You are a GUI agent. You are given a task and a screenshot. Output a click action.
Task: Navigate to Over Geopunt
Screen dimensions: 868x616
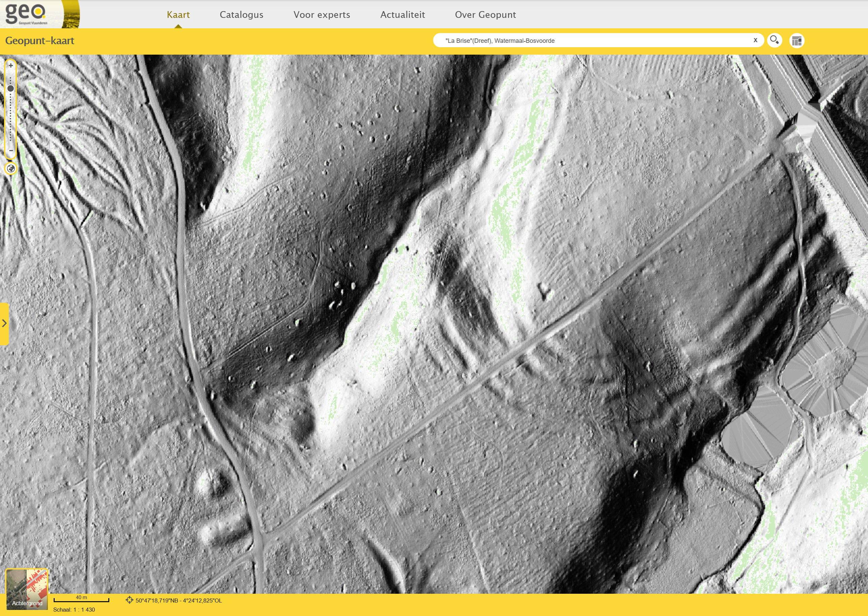coord(485,15)
